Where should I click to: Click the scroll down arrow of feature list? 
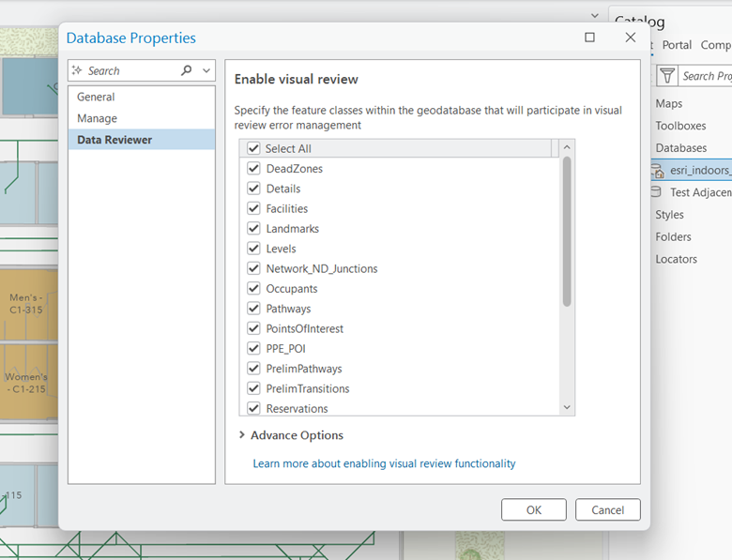click(567, 407)
